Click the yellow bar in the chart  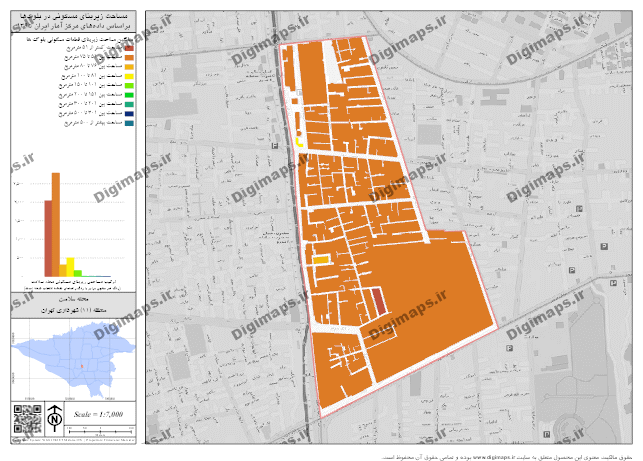pos(70,267)
